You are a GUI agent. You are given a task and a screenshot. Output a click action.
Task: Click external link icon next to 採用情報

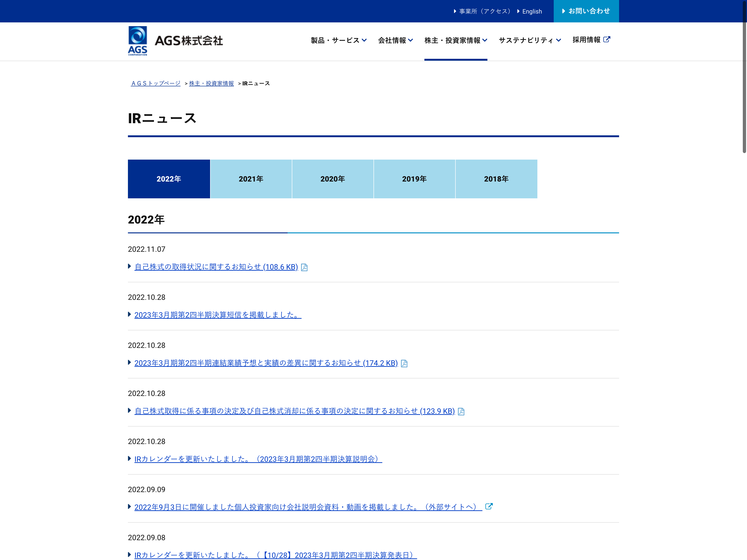(606, 39)
